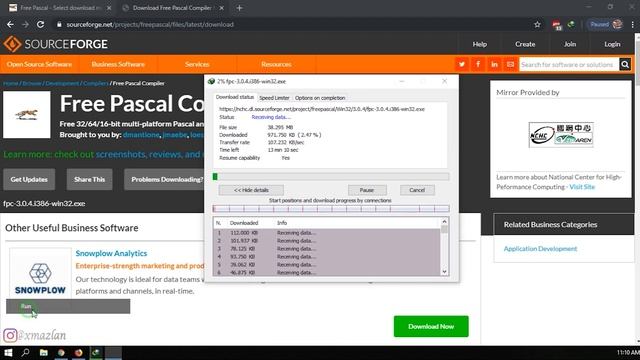This screenshot has height=360, width=640.
Task: Click Hide details button
Action: [x=251, y=190]
